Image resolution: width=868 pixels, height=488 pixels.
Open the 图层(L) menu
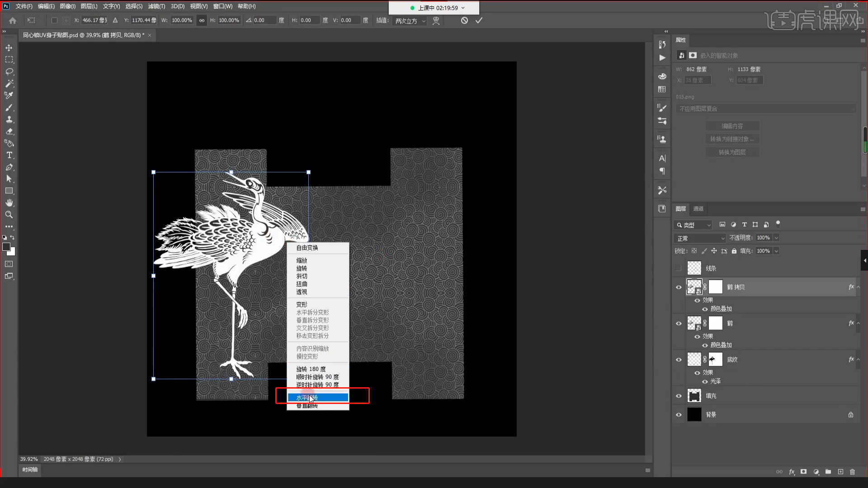89,6
